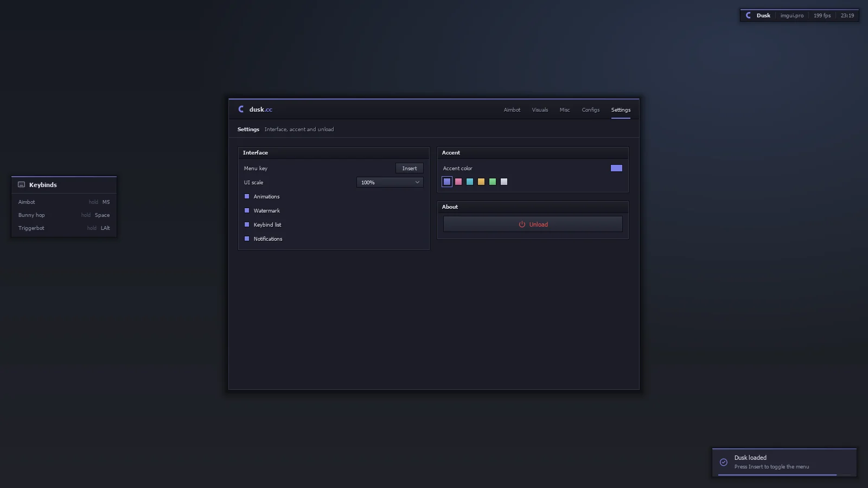Viewport: 868px width, 488px height.
Task: Click the dusk.cc crescent logo icon
Action: click(x=241, y=109)
